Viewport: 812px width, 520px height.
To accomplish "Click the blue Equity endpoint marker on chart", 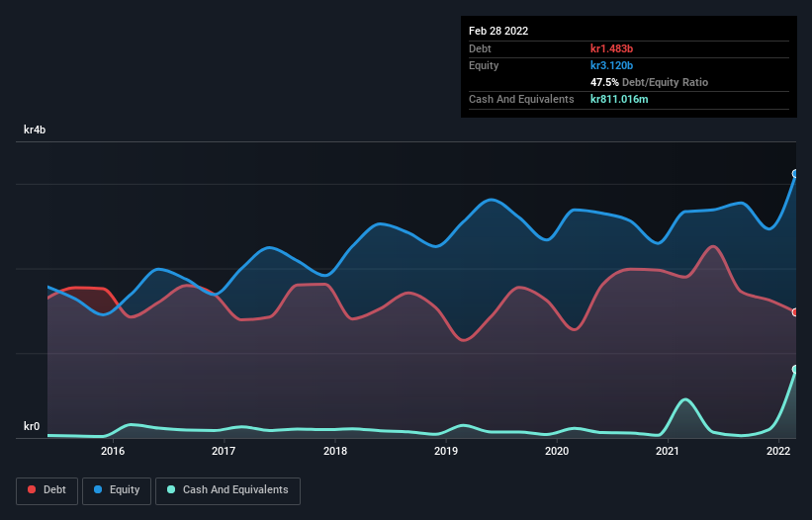I will click(795, 174).
